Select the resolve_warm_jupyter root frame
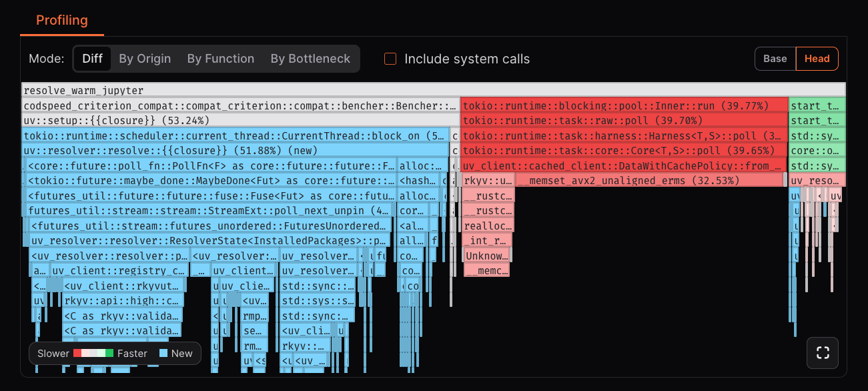Screen dimensions: 868x391 point(434,90)
